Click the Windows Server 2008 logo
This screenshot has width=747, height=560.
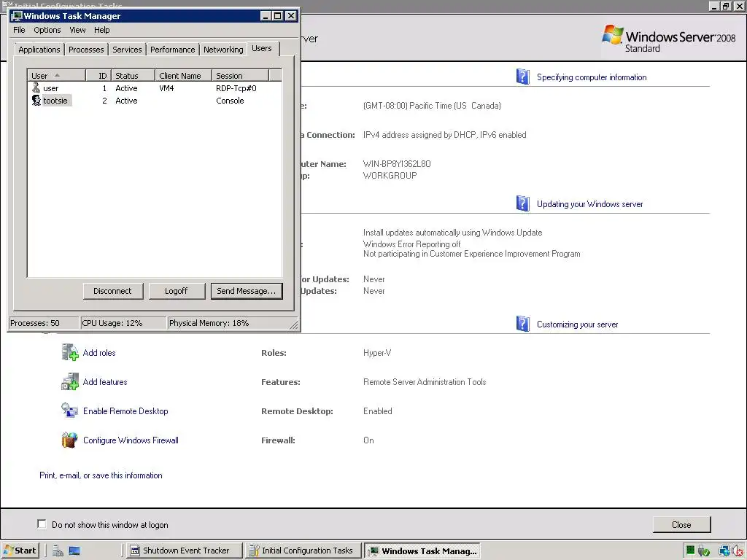point(668,39)
